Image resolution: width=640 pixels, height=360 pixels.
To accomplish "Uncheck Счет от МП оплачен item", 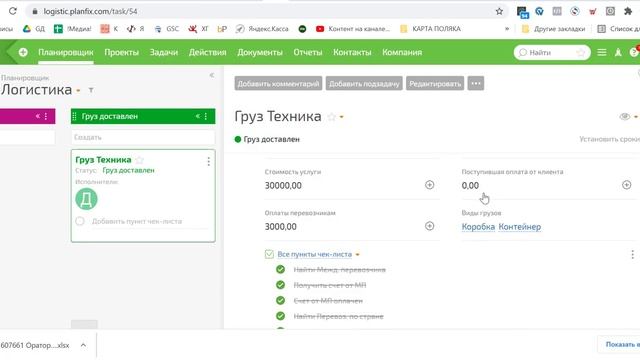I will [x=280, y=300].
